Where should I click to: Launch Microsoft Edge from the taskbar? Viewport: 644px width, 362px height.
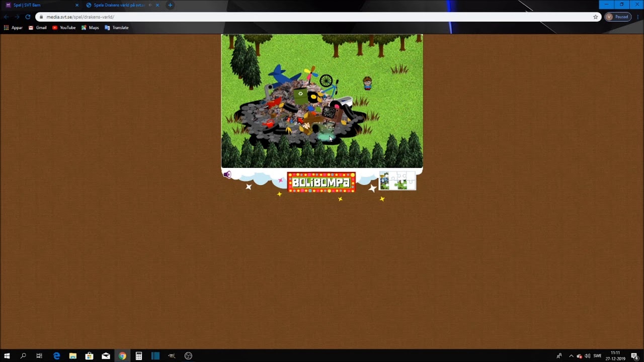click(x=56, y=356)
